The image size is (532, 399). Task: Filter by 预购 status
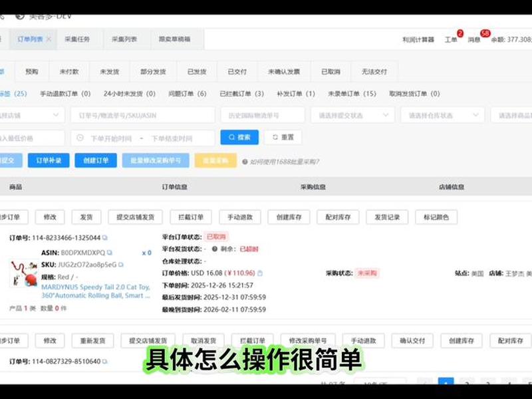(31, 72)
